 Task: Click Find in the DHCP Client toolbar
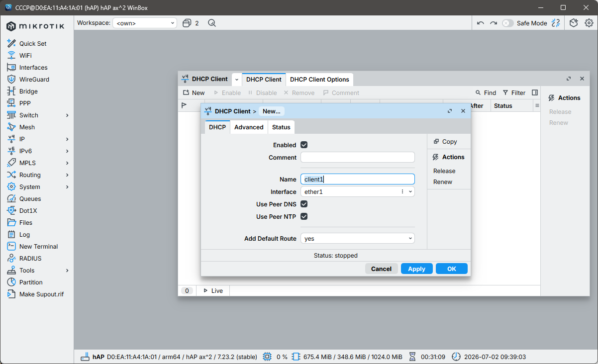(486, 92)
